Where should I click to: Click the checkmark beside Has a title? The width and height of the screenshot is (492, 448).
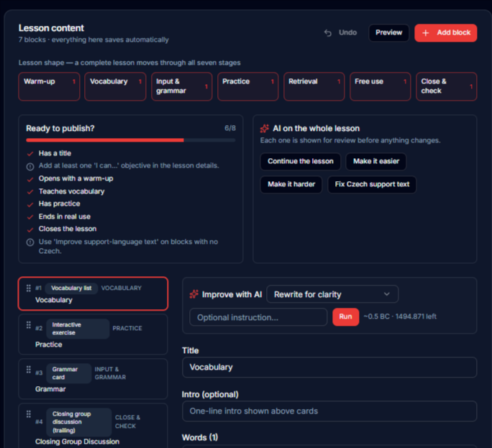(x=30, y=154)
